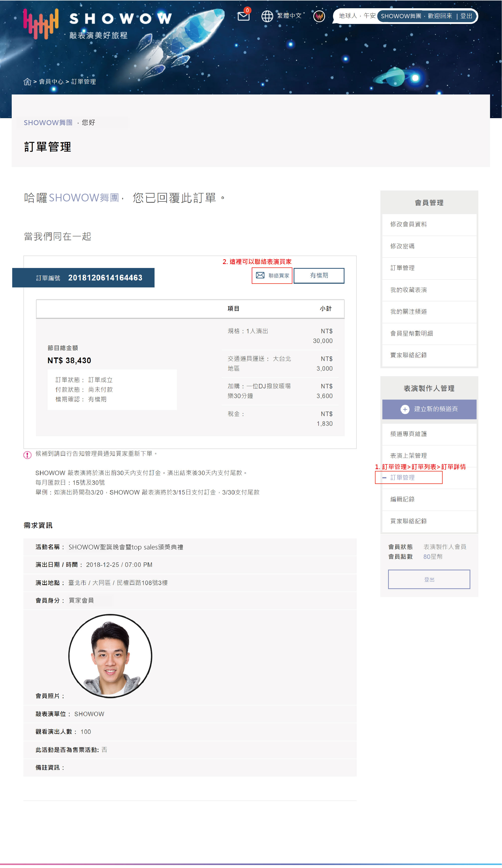The height and width of the screenshot is (868, 502).
Task: Open 編輯紀錄 menu item
Action: [429, 500]
